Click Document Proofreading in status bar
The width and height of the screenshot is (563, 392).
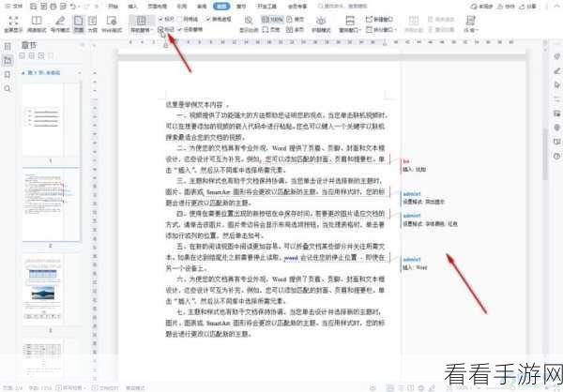click(105, 388)
